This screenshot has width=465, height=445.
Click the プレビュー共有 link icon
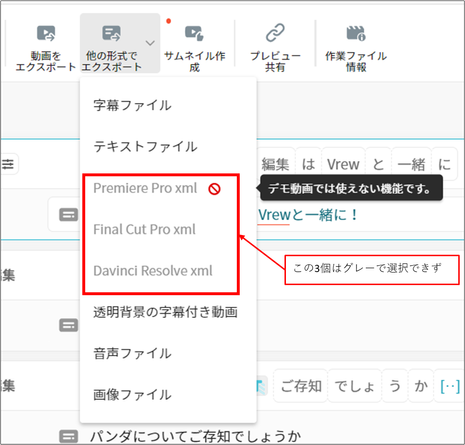(275, 33)
